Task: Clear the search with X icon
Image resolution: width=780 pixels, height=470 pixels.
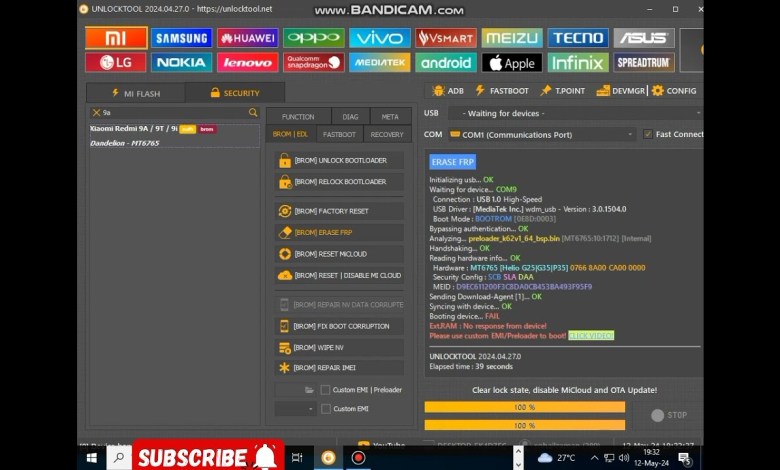Action: tap(96, 113)
